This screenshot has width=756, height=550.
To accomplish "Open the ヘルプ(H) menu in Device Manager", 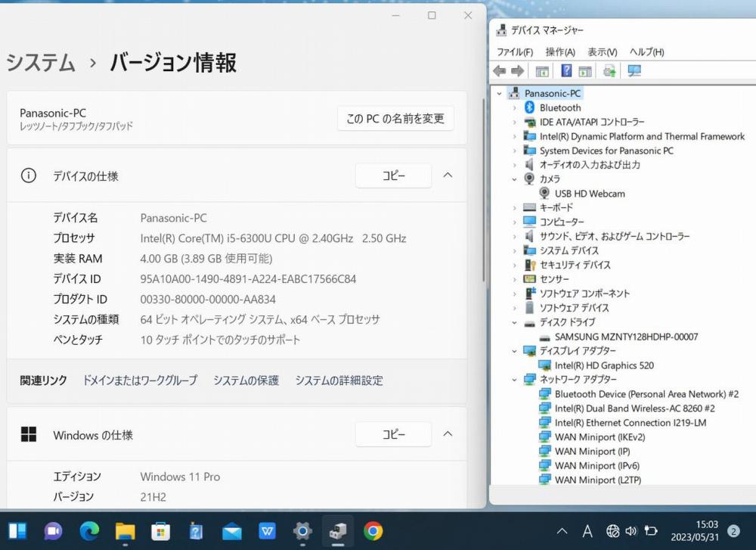I will [646, 51].
